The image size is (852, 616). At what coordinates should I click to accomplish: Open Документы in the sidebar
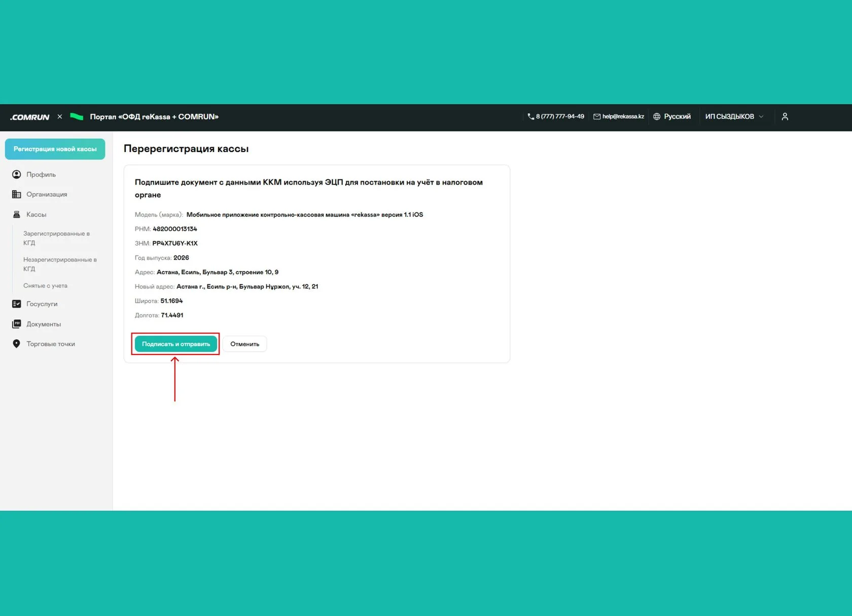pyautogui.click(x=44, y=324)
